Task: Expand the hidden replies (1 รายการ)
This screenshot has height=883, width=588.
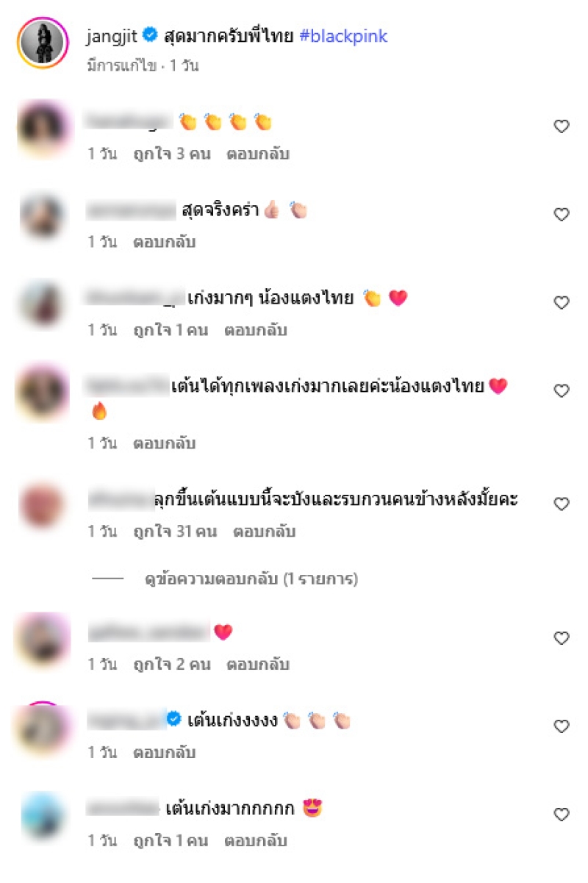Action: 251,579
